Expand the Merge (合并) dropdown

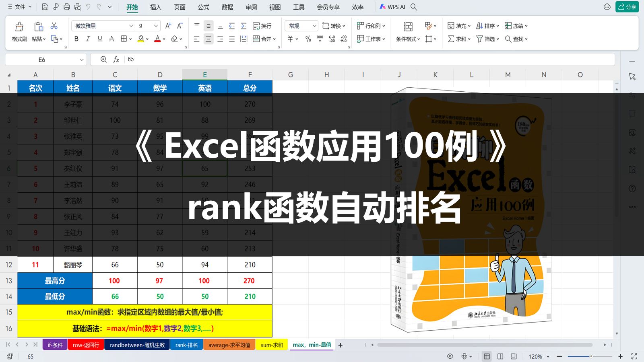[274, 39]
